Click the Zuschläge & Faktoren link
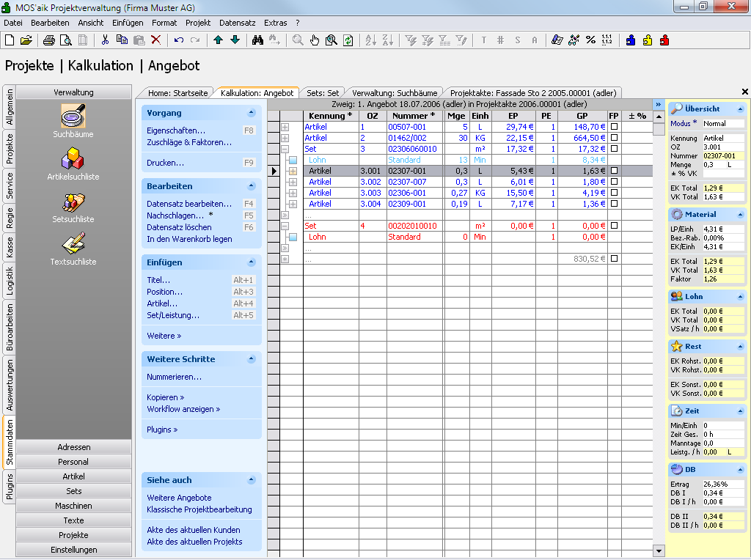Viewport: 751px width, 560px height. pyautogui.click(x=188, y=142)
